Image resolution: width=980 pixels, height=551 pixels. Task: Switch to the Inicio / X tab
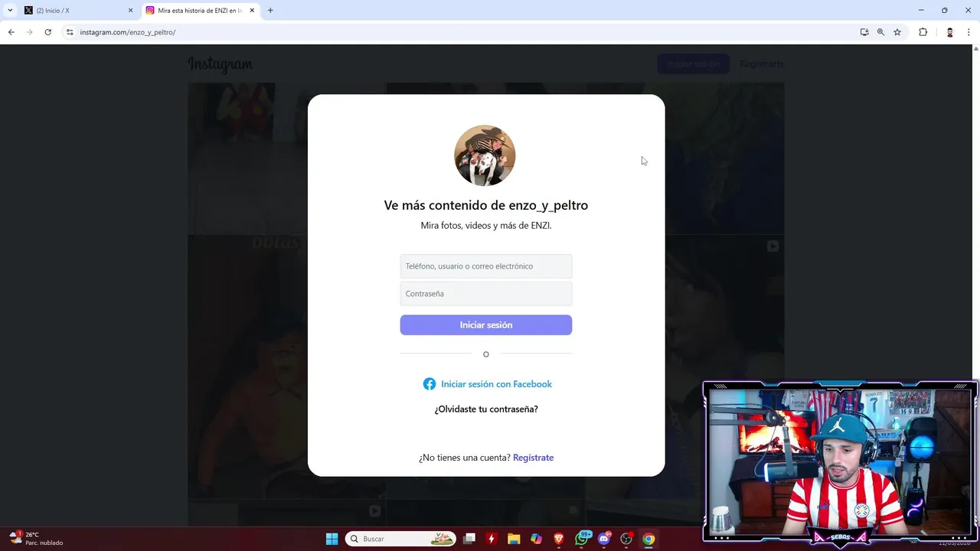(77, 11)
